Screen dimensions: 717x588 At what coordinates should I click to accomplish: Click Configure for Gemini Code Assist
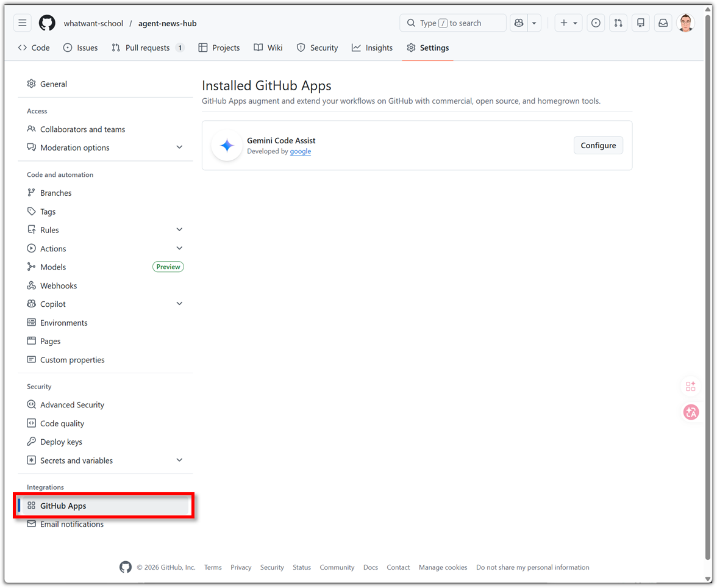tap(598, 146)
